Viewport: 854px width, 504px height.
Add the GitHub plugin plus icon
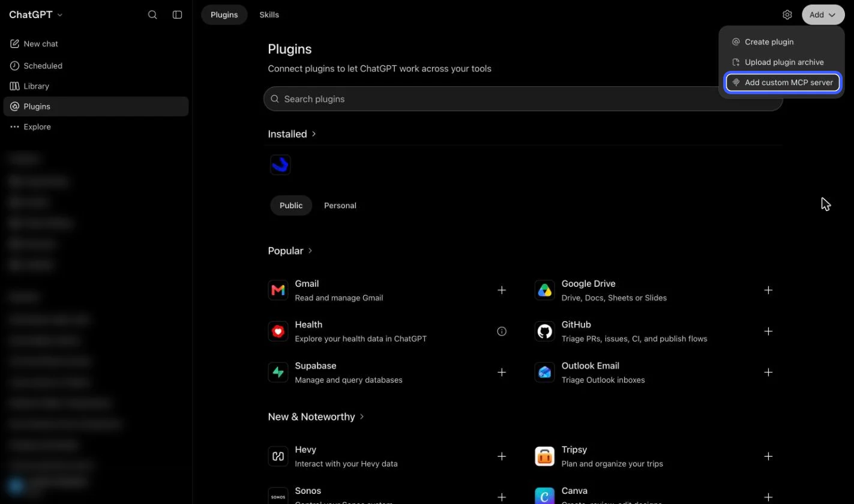tap(768, 331)
